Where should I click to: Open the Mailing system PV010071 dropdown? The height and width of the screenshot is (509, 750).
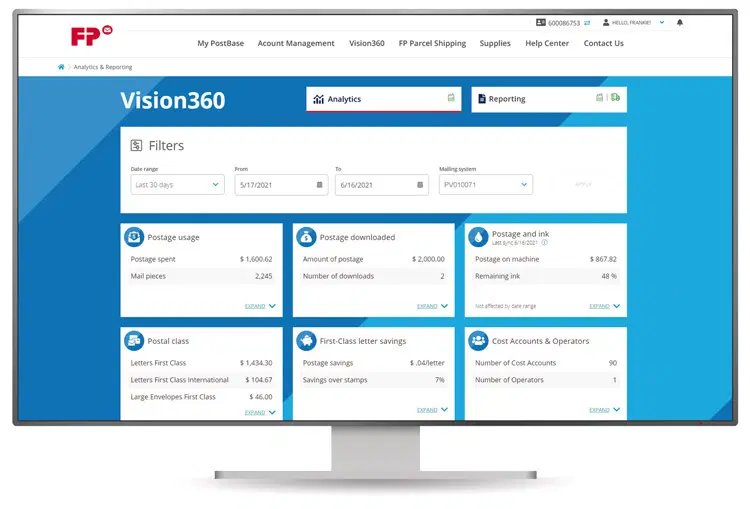pyautogui.click(x=486, y=185)
